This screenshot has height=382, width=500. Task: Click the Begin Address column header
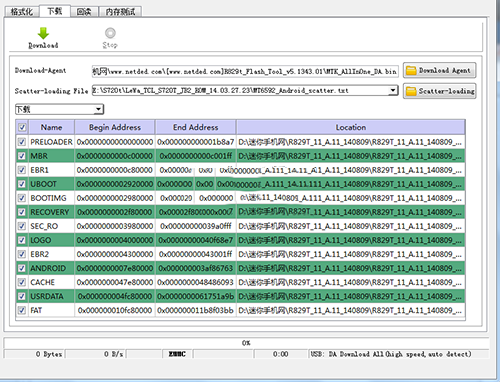tap(115, 127)
